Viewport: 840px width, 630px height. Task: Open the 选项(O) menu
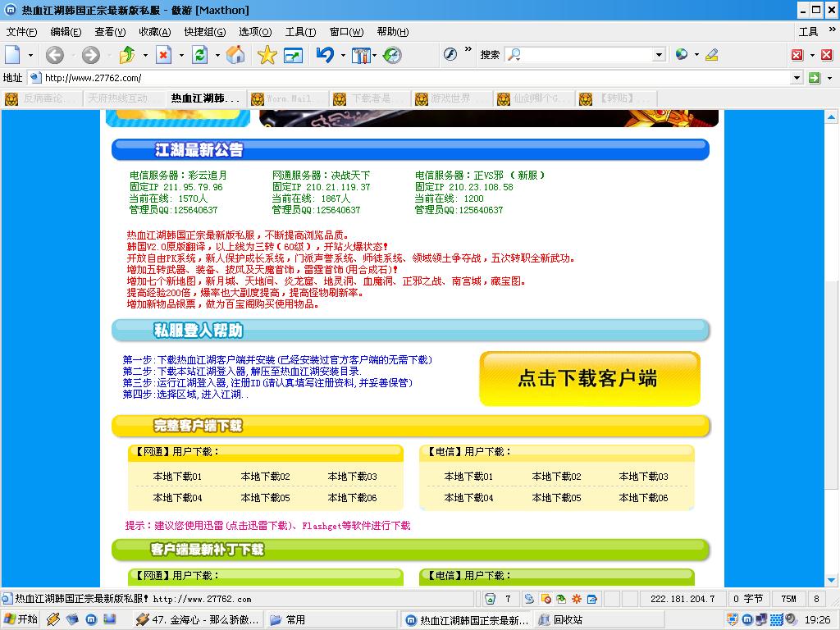tap(255, 32)
